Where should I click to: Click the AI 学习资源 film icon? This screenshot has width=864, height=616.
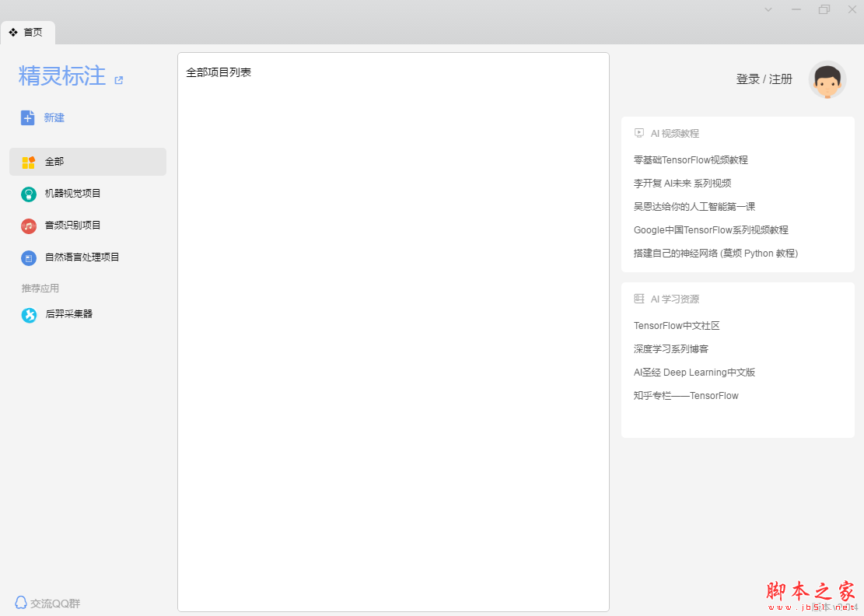click(x=639, y=299)
